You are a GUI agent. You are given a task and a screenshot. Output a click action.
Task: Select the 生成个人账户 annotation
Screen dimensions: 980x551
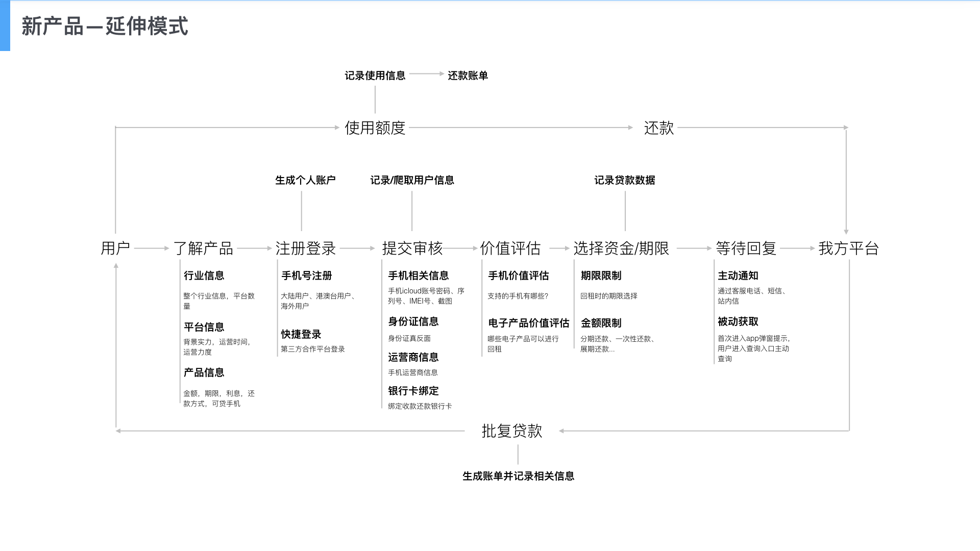(306, 180)
